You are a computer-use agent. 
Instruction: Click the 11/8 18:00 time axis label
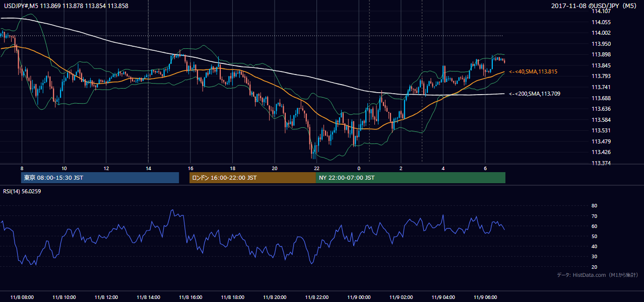coord(233,297)
